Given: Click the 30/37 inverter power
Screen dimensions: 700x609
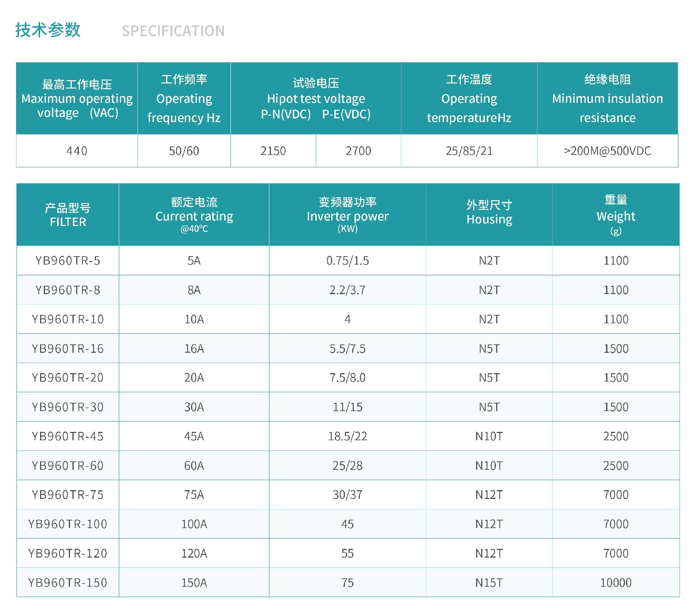Looking at the screenshot, I should [347, 495].
